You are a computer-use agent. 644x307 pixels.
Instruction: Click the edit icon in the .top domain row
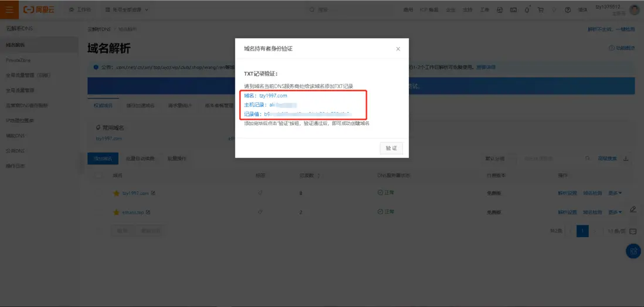pyautogui.click(x=148, y=212)
